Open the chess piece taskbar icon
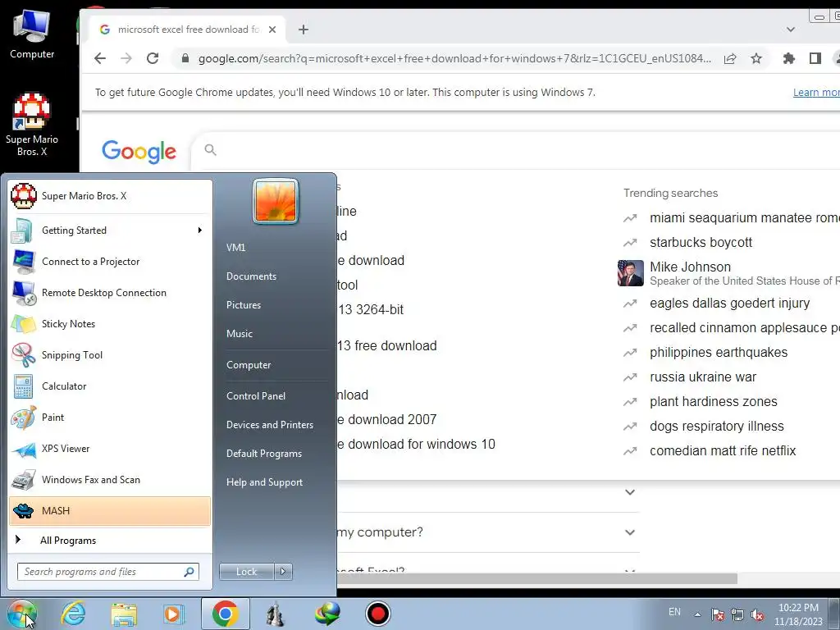The height and width of the screenshot is (630, 840). pos(276,614)
